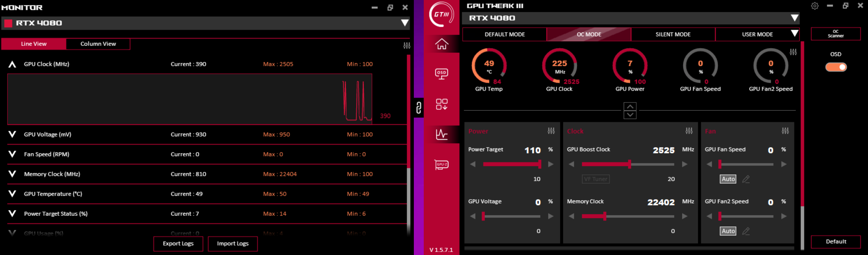Expand the Fan Speed (RPM) row
Screen dimensions: 868x255
point(12,154)
